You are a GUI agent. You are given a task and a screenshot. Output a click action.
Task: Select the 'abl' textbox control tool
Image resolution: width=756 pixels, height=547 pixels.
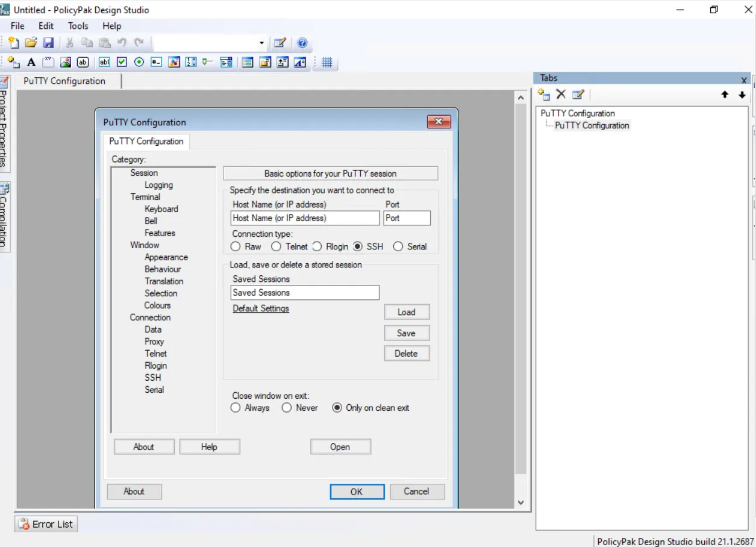click(104, 62)
